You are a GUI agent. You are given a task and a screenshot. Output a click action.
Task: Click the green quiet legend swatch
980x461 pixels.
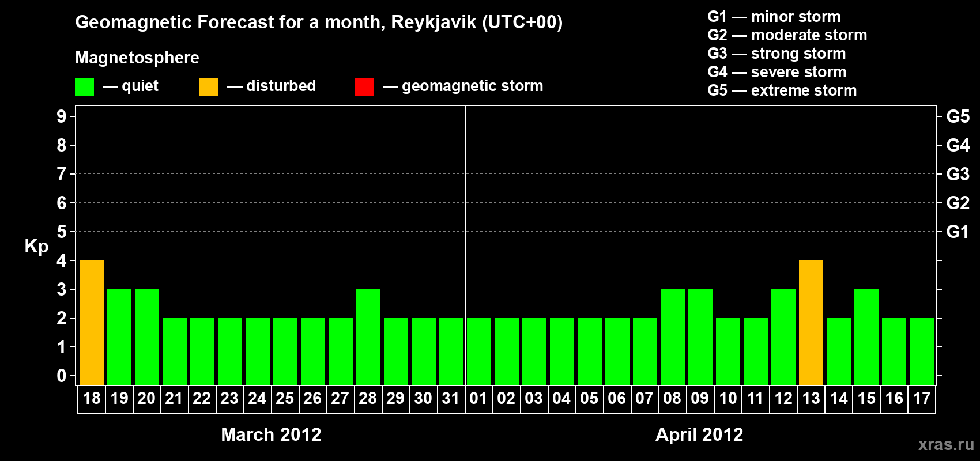click(x=84, y=87)
